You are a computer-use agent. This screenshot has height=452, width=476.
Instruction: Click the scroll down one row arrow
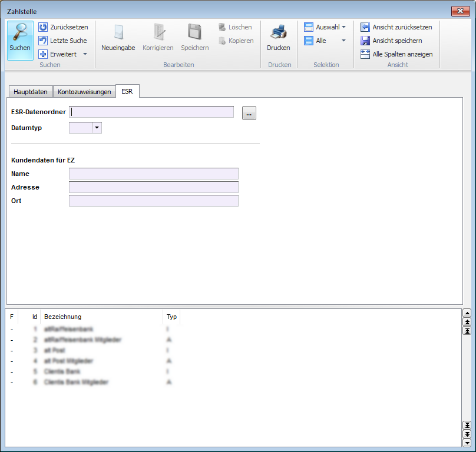click(x=467, y=443)
